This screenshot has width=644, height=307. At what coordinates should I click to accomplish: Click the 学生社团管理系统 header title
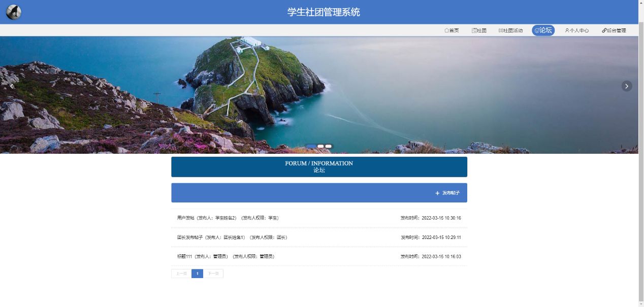point(324,12)
